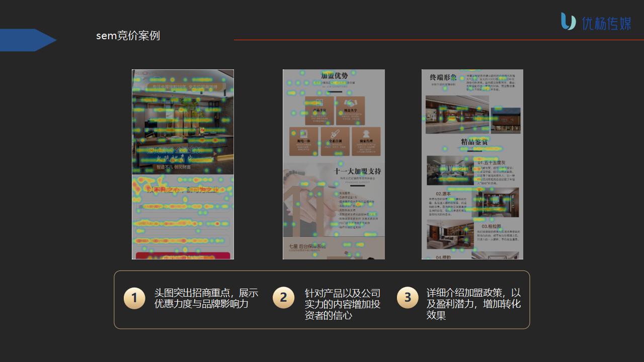Viewport: 644px width, 362px height.
Task: Click the third form field in landing page
Action: click(183, 240)
